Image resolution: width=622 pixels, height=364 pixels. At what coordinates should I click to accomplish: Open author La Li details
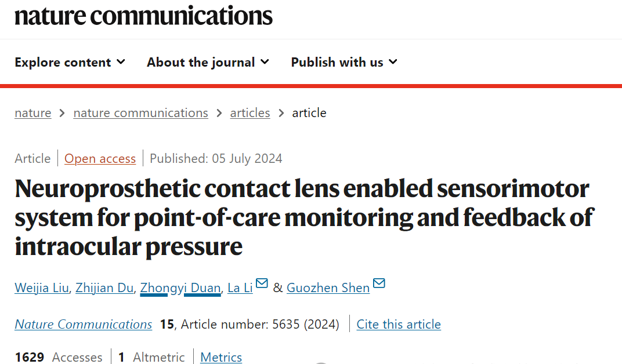click(240, 287)
